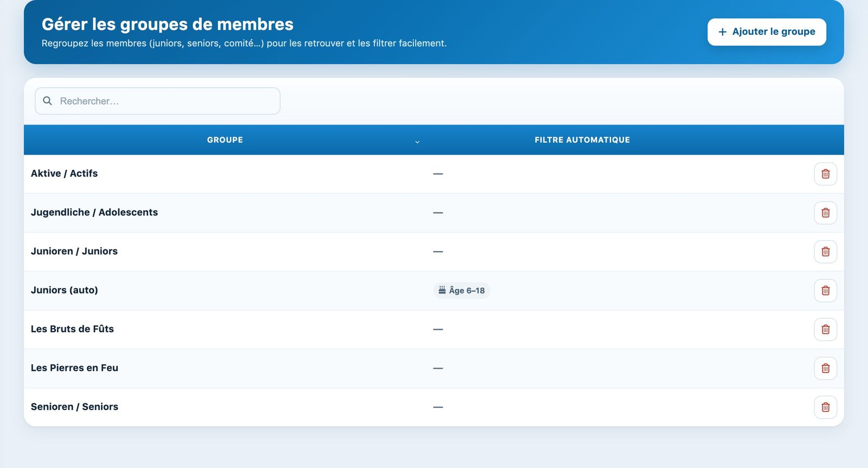Image resolution: width=868 pixels, height=468 pixels.
Task: Click the Regroupez les membres description text
Action: pos(244,43)
